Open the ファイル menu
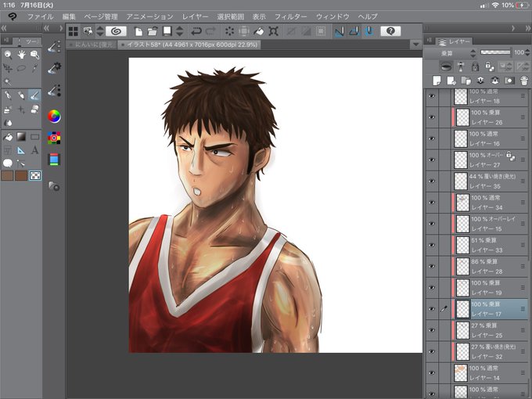Image resolution: width=532 pixels, height=399 pixels. coord(40,16)
